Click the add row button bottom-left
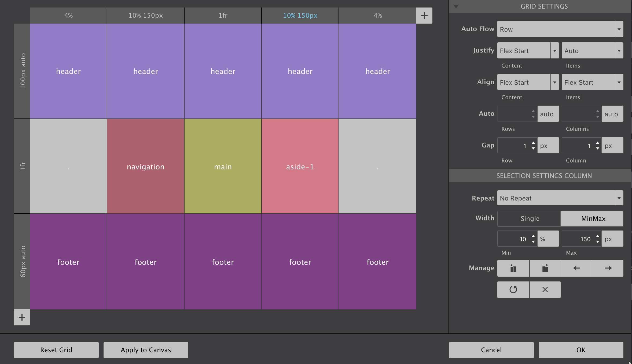Viewport: 632px width, 364px height. pos(22,317)
